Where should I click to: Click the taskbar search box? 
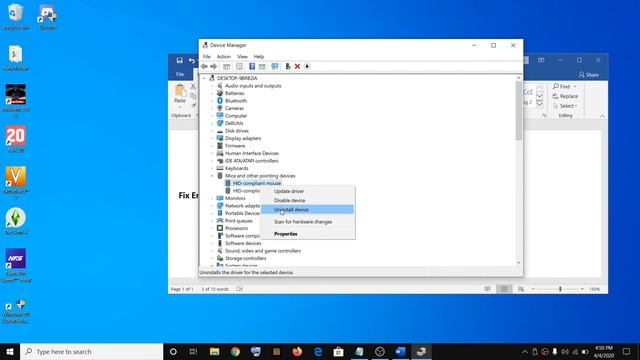[91, 351]
